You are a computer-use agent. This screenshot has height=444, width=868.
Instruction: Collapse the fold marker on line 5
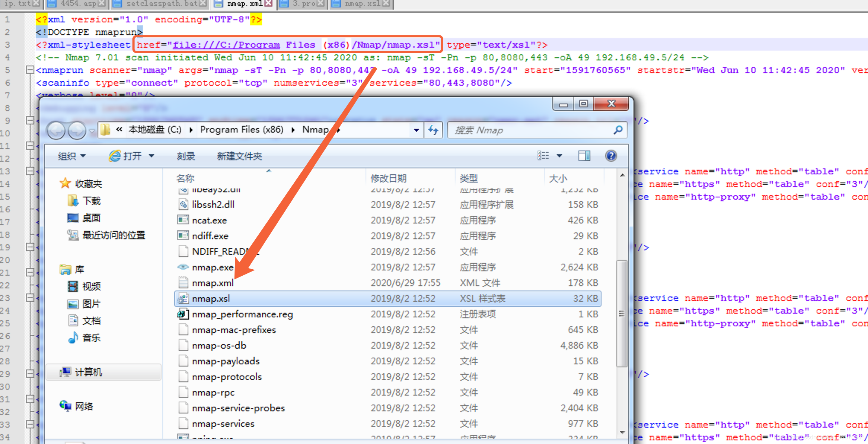point(30,70)
